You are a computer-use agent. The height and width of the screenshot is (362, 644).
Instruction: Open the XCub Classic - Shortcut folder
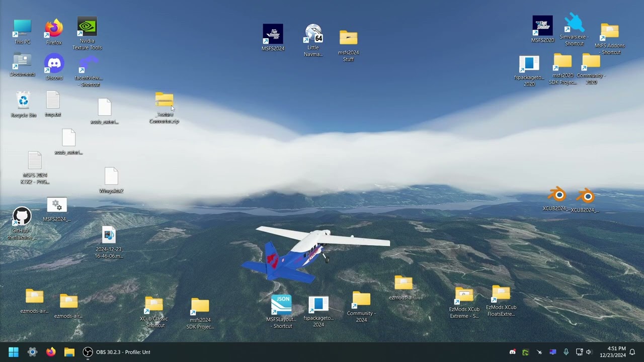pos(154,312)
